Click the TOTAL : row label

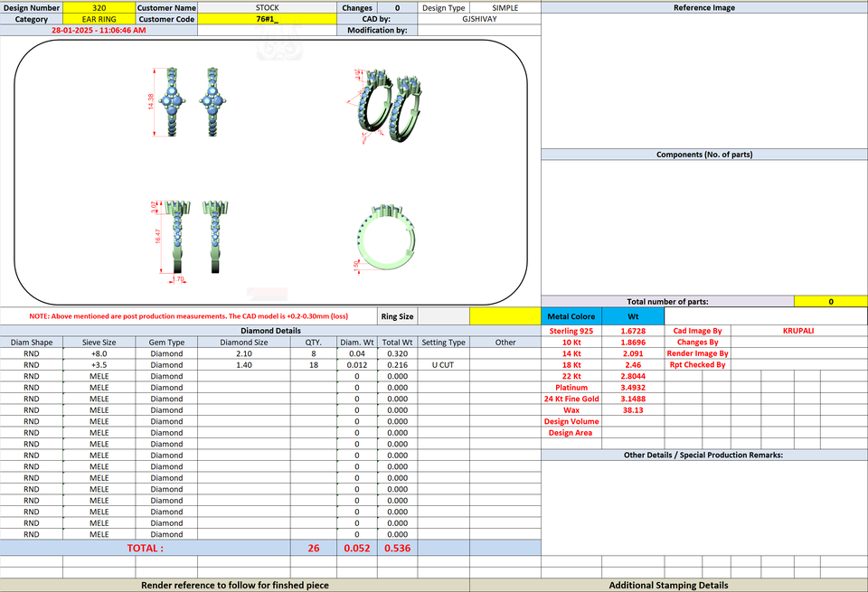145,549
